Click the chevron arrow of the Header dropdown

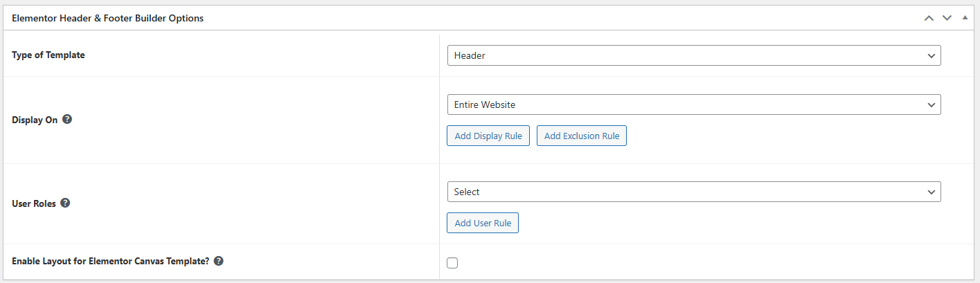click(931, 55)
